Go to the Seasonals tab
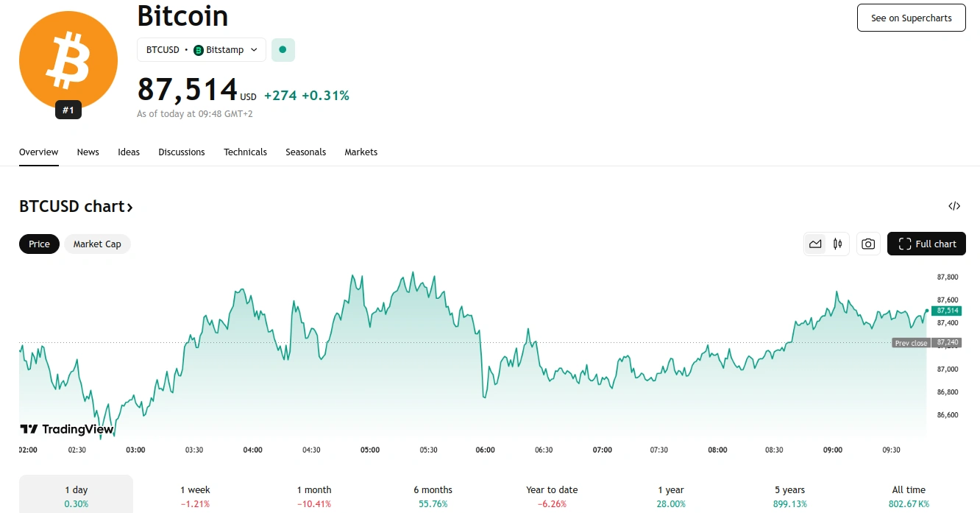Viewport: 980px width, 513px height. (x=305, y=152)
